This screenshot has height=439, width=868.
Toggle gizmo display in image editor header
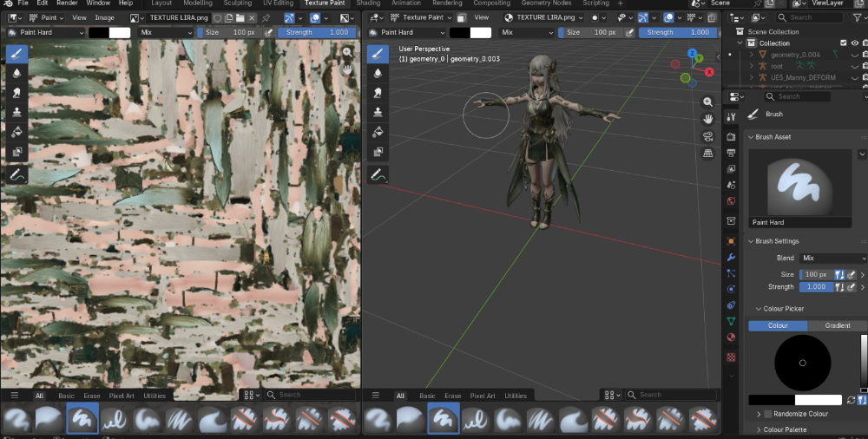coord(289,18)
